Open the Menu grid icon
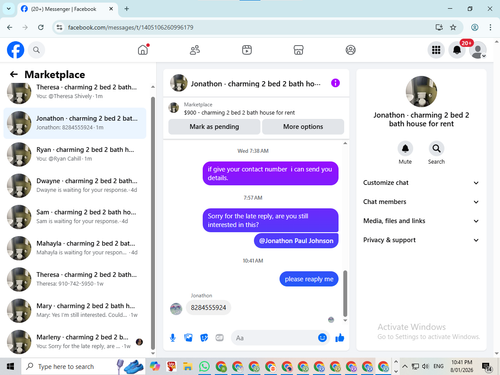Screen dimensions: 500x375 436,50
